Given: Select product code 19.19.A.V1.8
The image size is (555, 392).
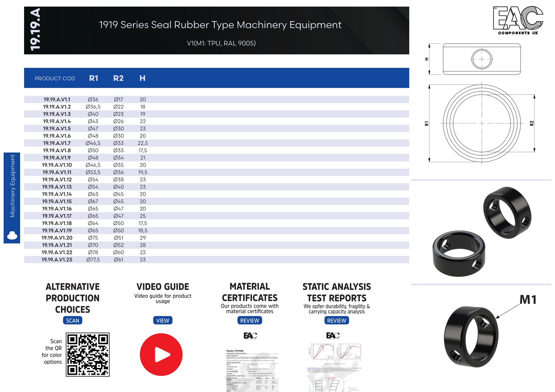Looking at the screenshot, I should pyautogui.click(x=57, y=150).
